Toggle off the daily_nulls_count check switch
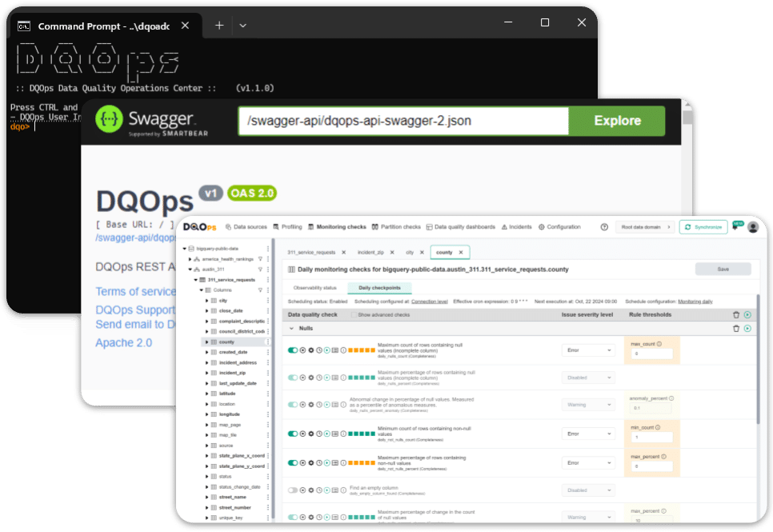 tap(293, 350)
